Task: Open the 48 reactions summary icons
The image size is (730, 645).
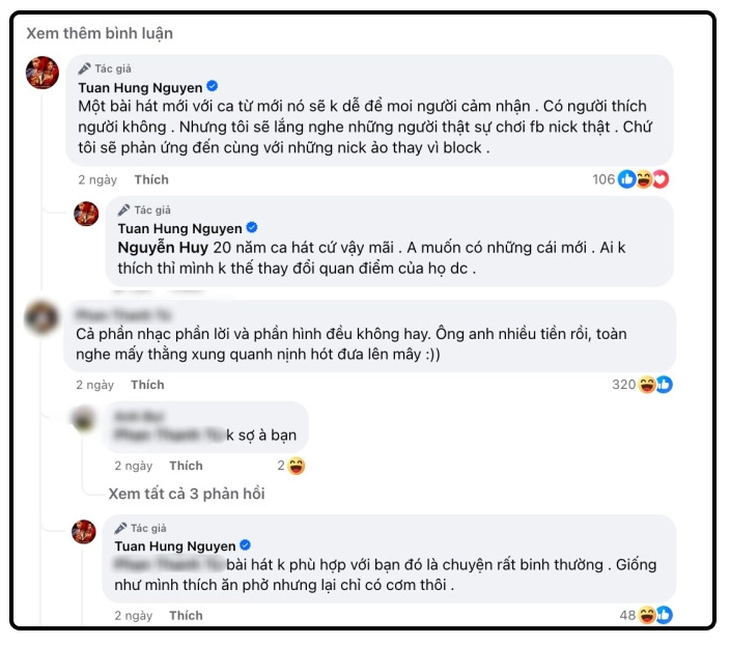Action: pos(646,615)
